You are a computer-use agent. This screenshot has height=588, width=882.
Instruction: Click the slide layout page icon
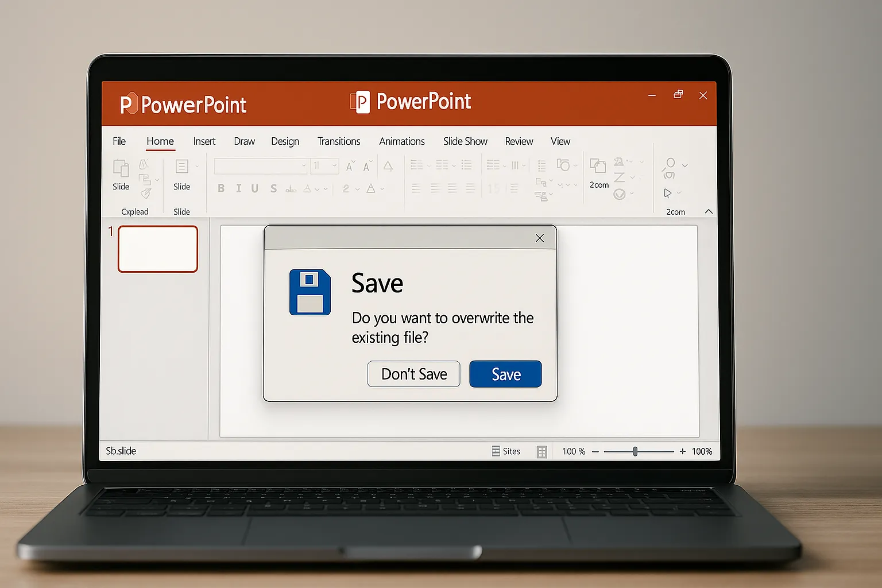pyautogui.click(x=182, y=167)
